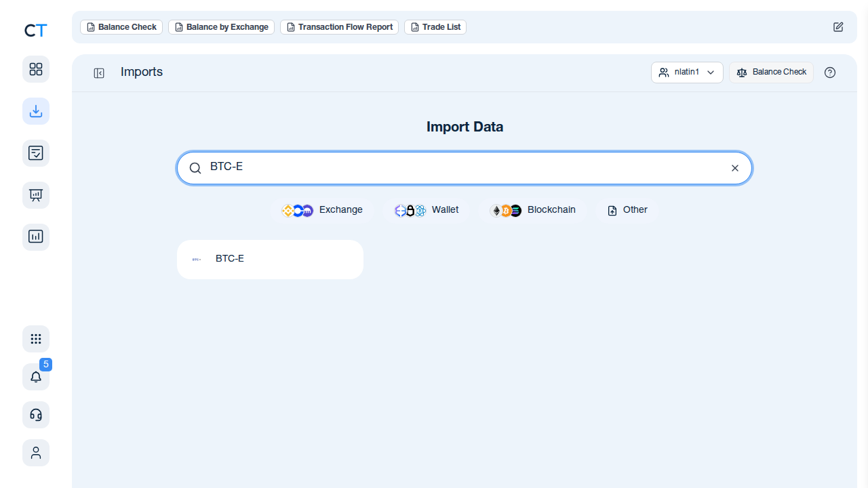Open the presentation chart icon in sidebar
This screenshot has width=868, height=488.
point(36,195)
